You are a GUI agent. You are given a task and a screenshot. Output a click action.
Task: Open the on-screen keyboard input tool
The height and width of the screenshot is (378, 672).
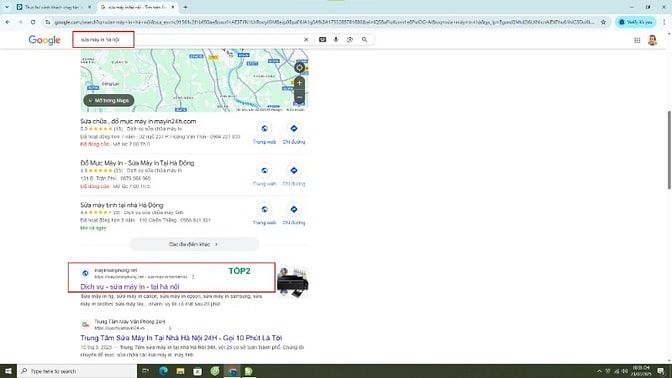[322, 39]
